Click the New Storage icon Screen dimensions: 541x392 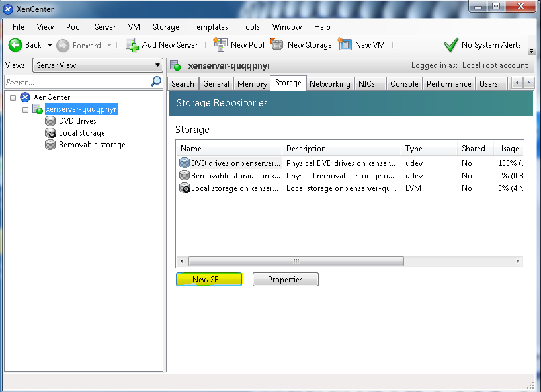(x=276, y=44)
